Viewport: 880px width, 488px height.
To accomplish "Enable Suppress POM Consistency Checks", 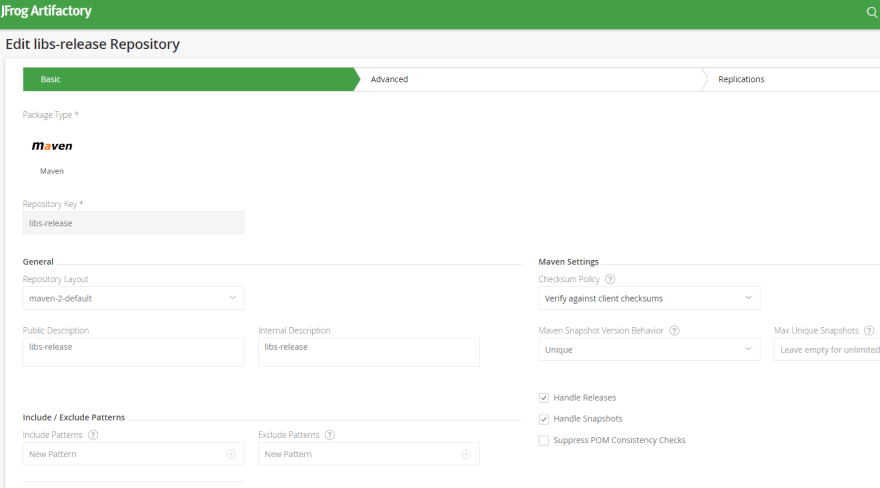I will [x=544, y=440].
